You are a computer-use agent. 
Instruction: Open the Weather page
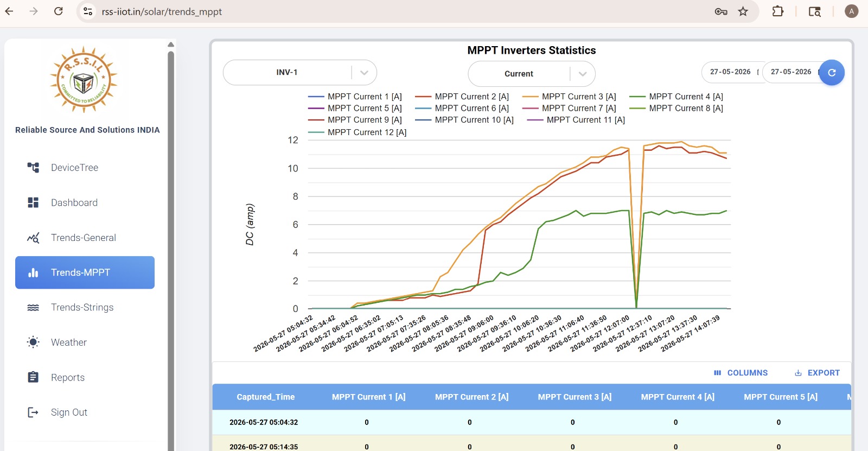68,342
